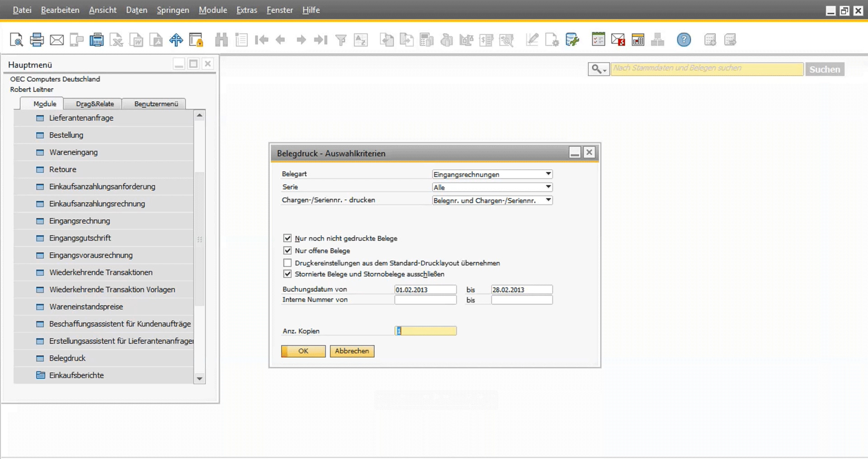Click the Export to Excel icon

116,40
